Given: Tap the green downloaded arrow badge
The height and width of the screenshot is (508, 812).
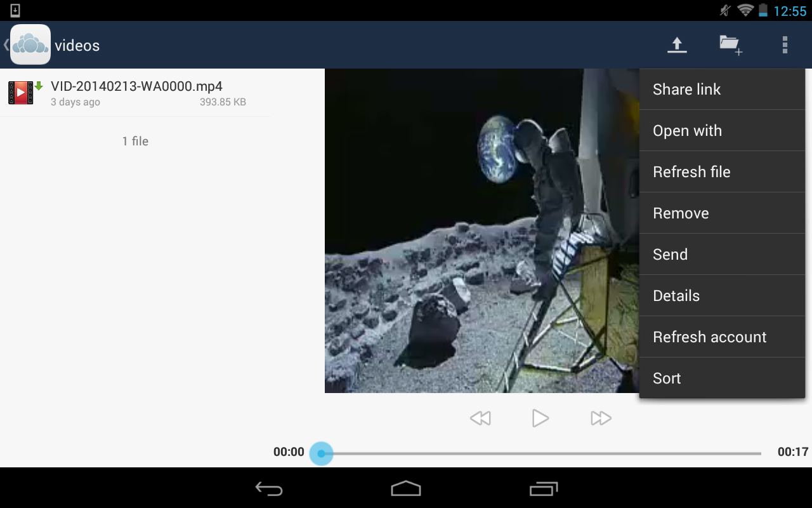Looking at the screenshot, I should tap(39, 86).
